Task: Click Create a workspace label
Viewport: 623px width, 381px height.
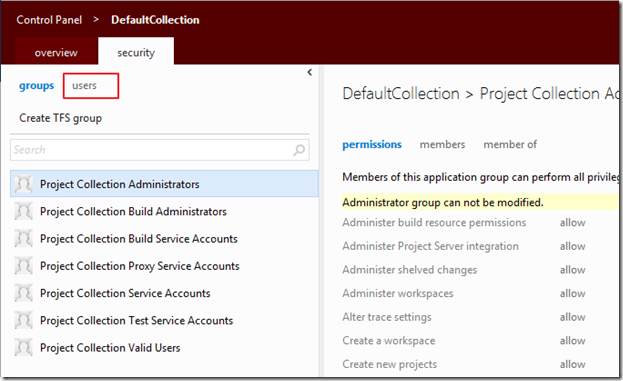Action: [x=389, y=340]
